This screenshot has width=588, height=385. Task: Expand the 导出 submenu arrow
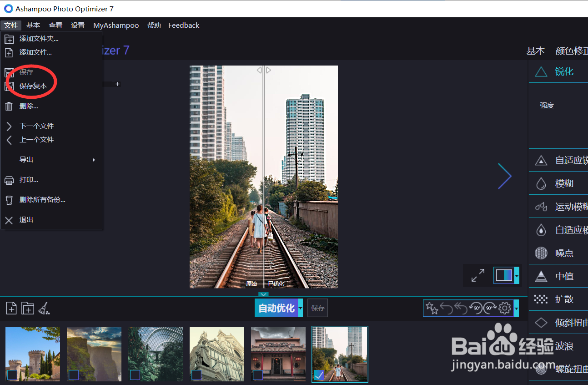[x=94, y=160]
